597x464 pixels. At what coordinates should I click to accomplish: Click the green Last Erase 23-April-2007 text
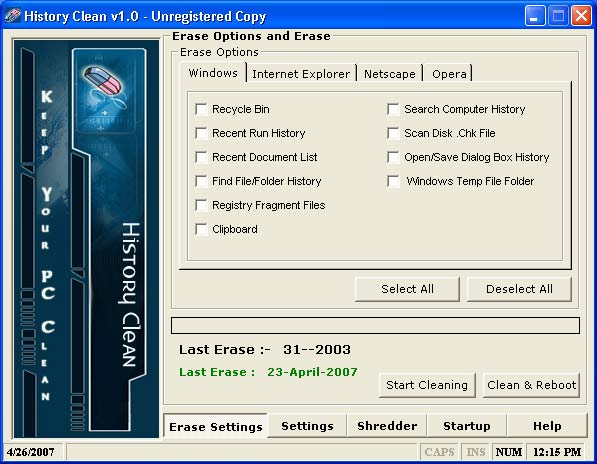[x=268, y=372]
